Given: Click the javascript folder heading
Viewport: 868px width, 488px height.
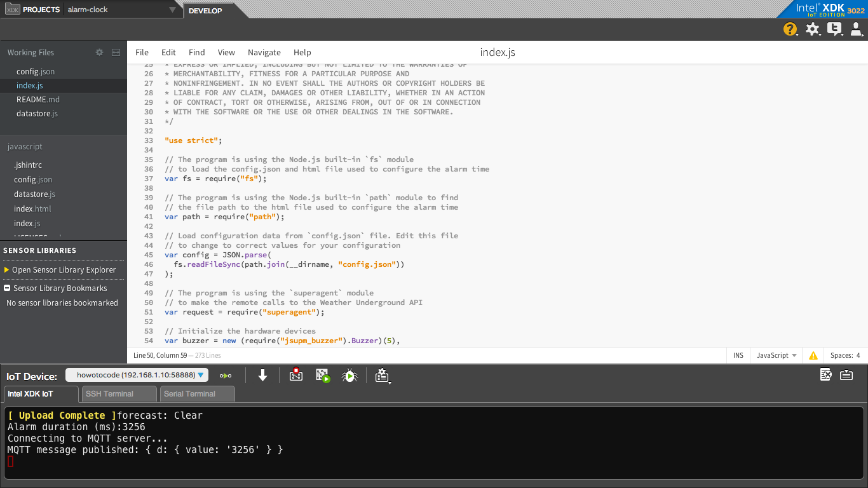Looking at the screenshot, I should click(x=25, y=146).
